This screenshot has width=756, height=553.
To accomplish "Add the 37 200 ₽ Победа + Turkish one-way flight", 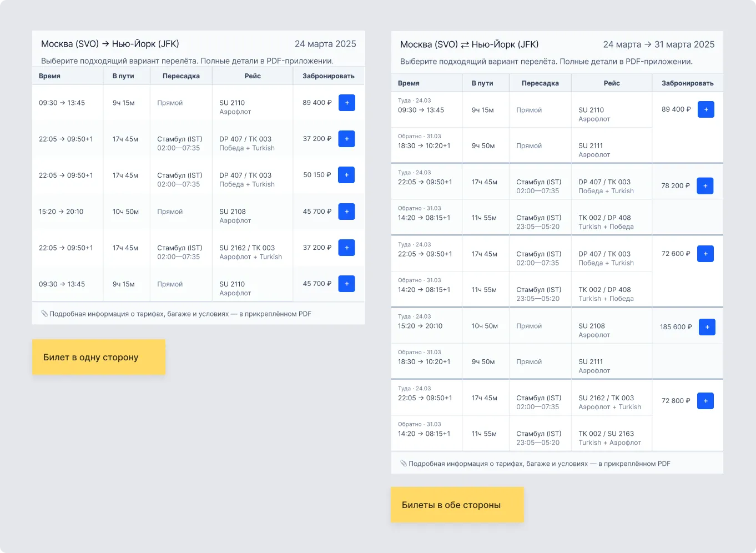I will [346, 139].
